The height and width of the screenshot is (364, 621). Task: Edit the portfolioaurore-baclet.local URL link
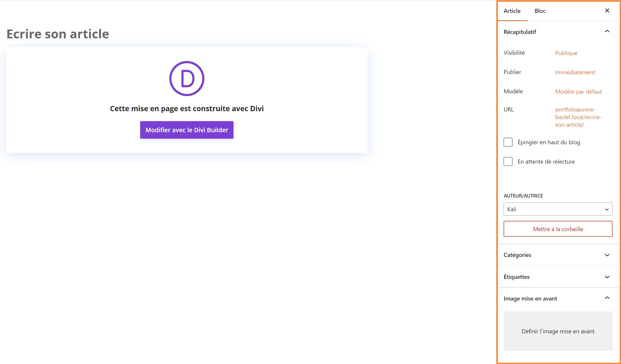[x=578, y=117]
